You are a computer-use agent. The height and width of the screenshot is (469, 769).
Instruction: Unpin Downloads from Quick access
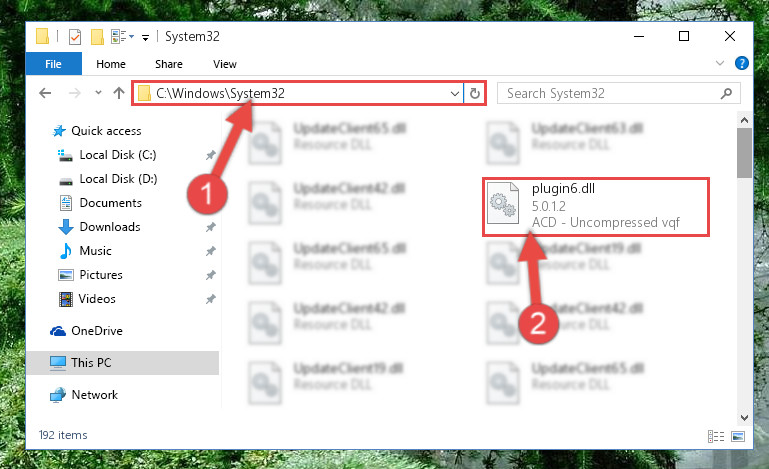click(210, 227)
